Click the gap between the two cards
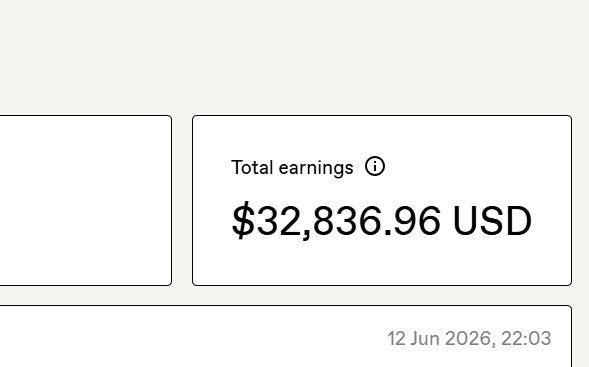 click(x=182, y=201)
